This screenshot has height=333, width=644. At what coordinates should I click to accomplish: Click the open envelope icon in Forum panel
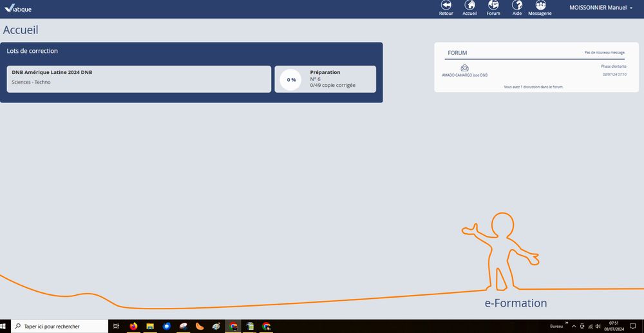coord(464,68)
